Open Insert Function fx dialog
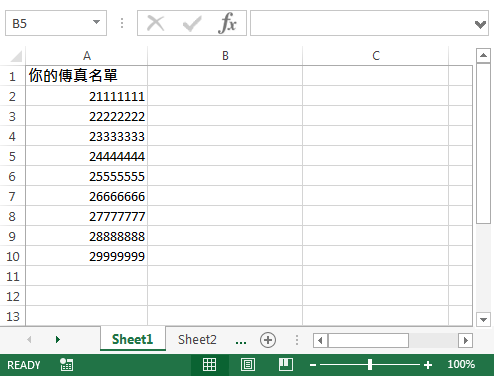Screen dimensions: 494x377 pos(227,23)
